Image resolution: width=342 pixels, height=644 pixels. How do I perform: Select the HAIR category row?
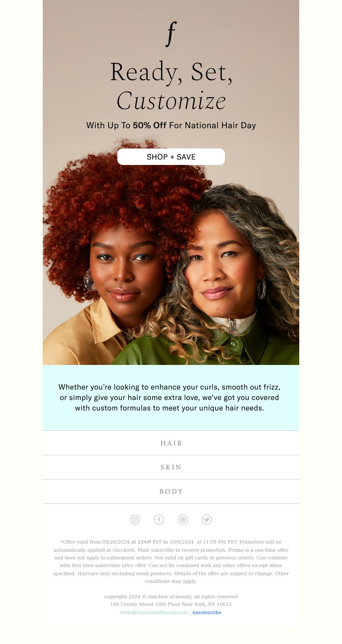click(171, 443)
